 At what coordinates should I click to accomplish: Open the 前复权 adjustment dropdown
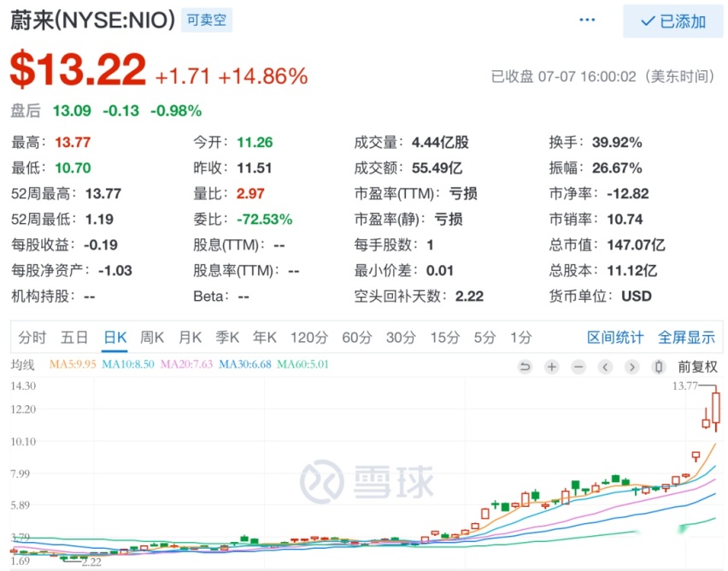tap(697, 367)
